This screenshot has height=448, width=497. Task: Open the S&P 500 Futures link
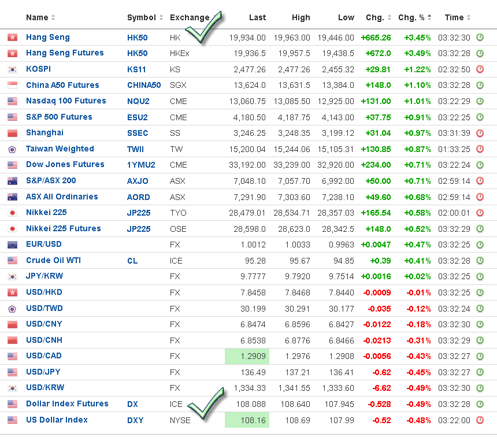click(59, 117)
